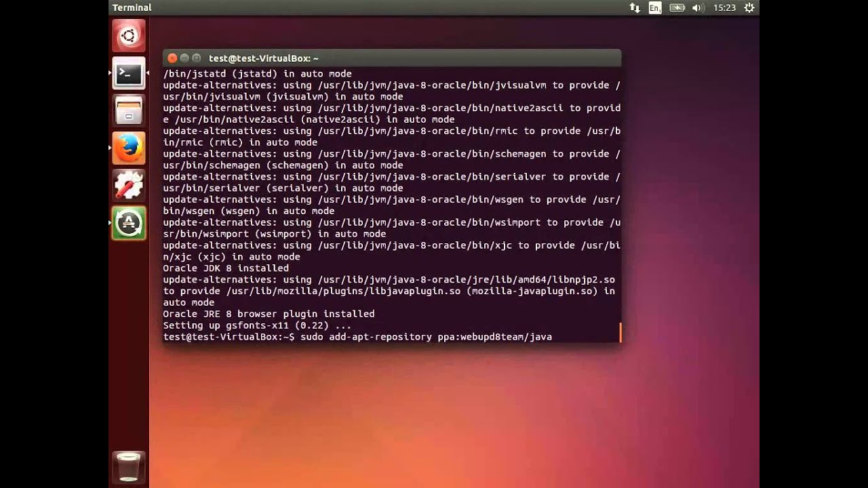Click the 'sudo add-apt-repository ppa:webupd8team/java' command
The height and width of the screenshot is (488, 868).
click(x=427, y=337)
